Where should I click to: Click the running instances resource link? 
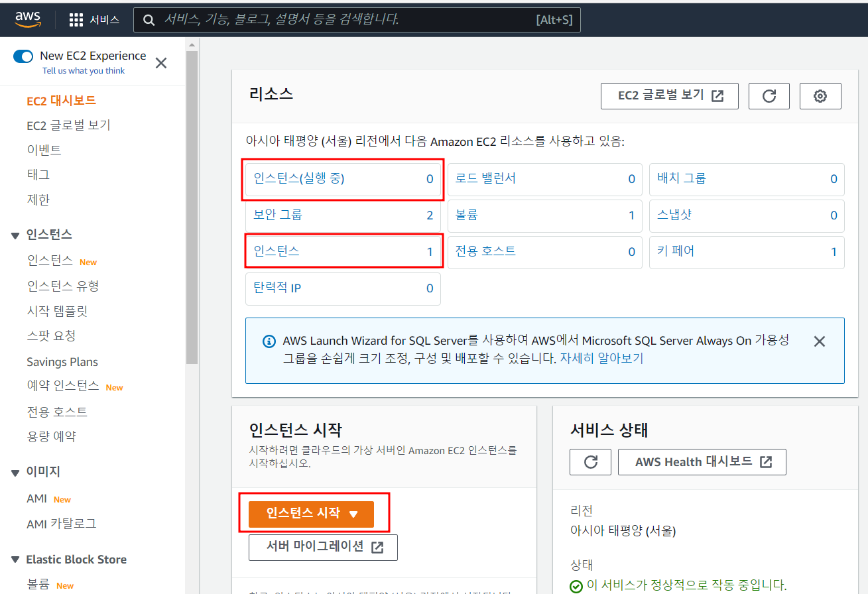coord(299,179)
